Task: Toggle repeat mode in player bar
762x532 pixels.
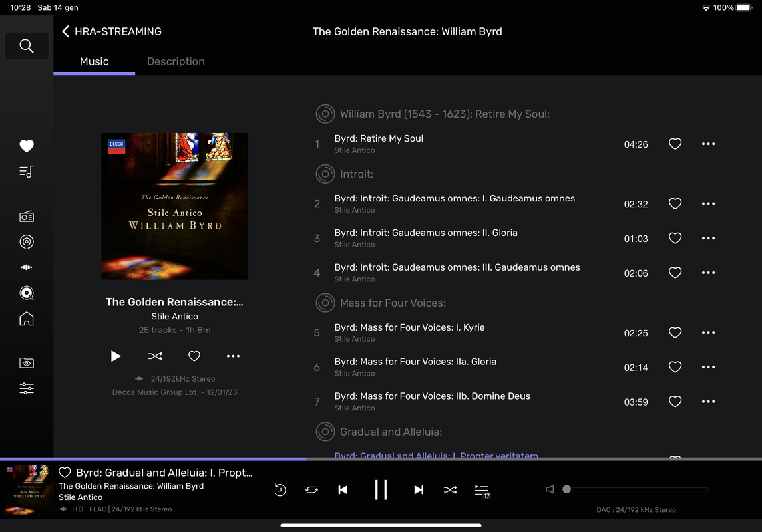Action: click(x=311, y=489)
